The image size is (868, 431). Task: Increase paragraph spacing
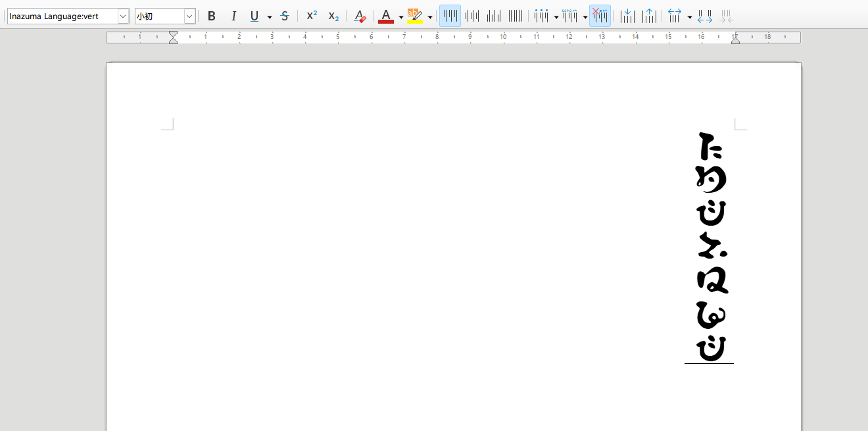point(705,16)
